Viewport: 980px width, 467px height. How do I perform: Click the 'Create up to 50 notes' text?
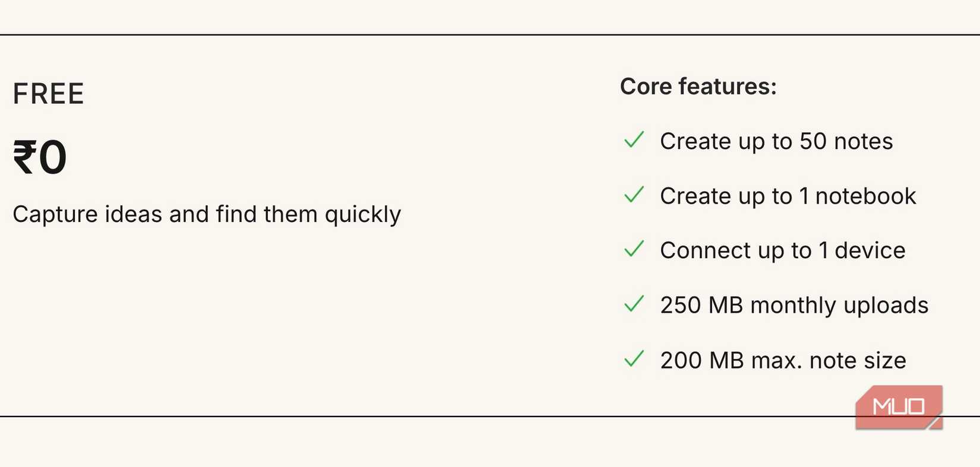(x=776, y=141)
